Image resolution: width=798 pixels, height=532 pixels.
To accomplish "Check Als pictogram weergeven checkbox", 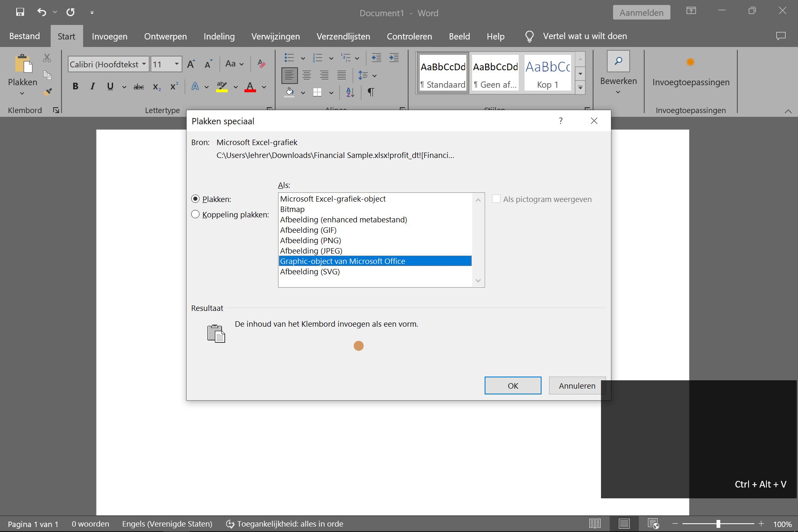I will click(x=496, y=199).
